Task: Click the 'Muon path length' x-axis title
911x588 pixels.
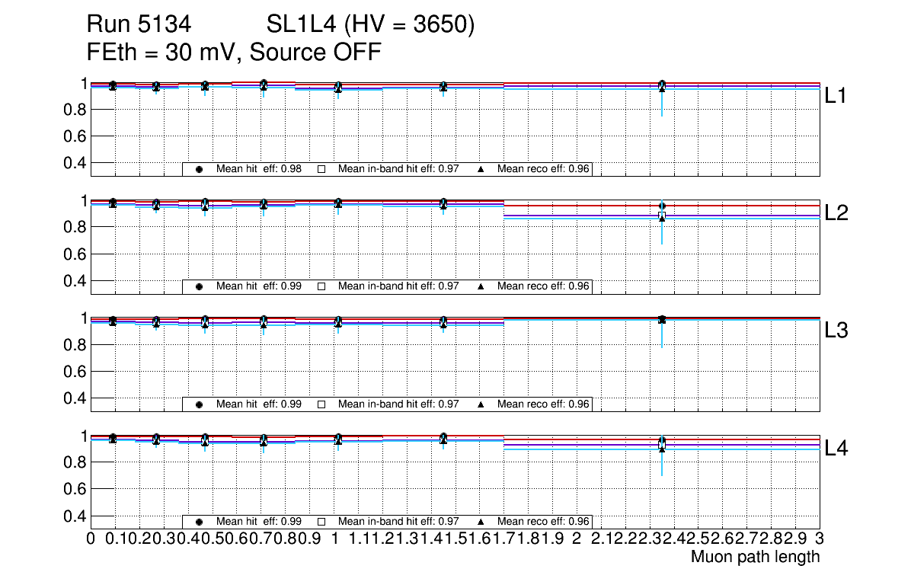Action: pos(755,557)
